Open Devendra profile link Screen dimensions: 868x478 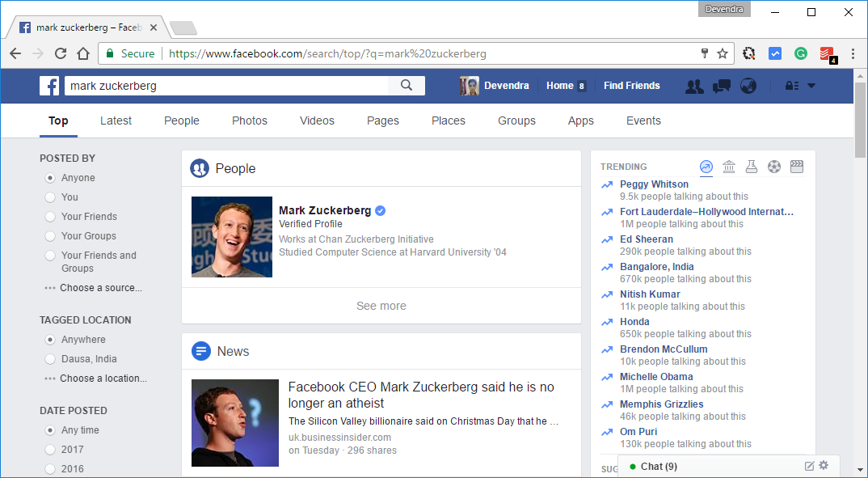pos(495,86)
